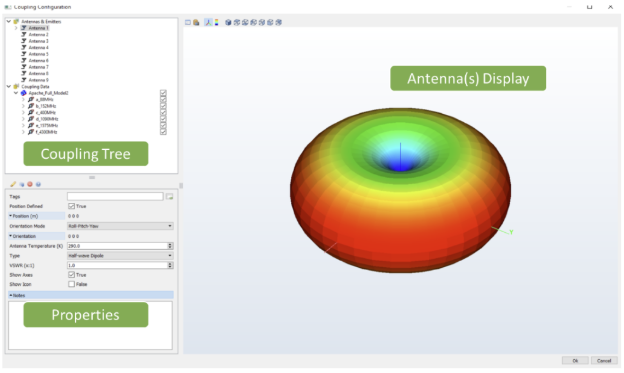The height and width of the screenshot is (373, 624).
Task: Enable the Show Icon checkbox
Action: pyautogui.click(x=71, y=284)
